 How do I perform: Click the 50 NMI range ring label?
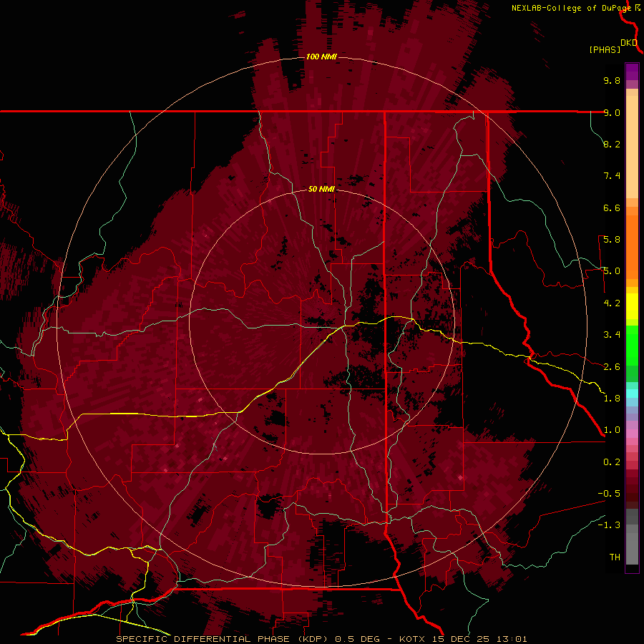tap(321, 189)
